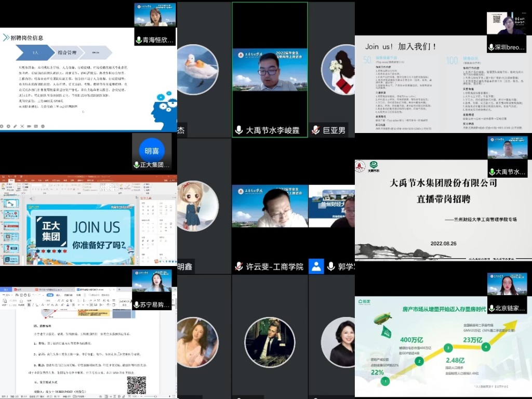Unmute the muted microphone of 巨亚男
This screenshot has width=532, height=399.
316,130
